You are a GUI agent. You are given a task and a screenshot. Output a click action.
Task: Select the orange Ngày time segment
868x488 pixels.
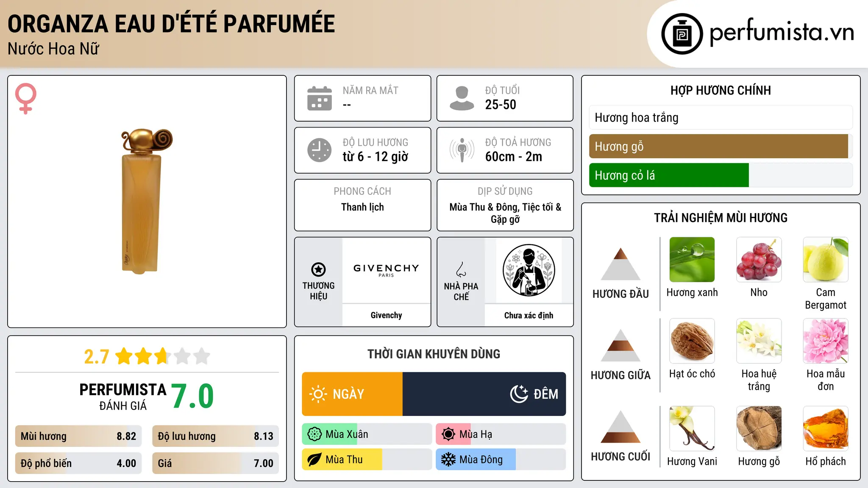[352, 394]
